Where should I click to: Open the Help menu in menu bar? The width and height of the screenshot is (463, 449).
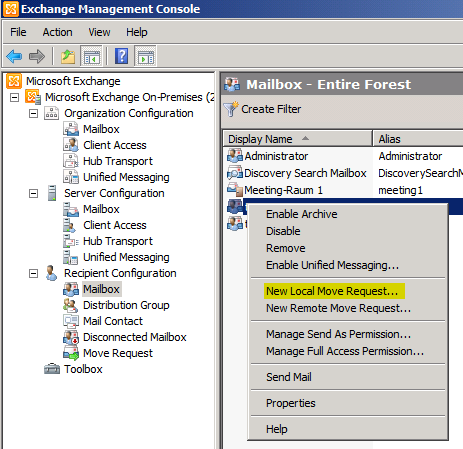click(137, 32)
